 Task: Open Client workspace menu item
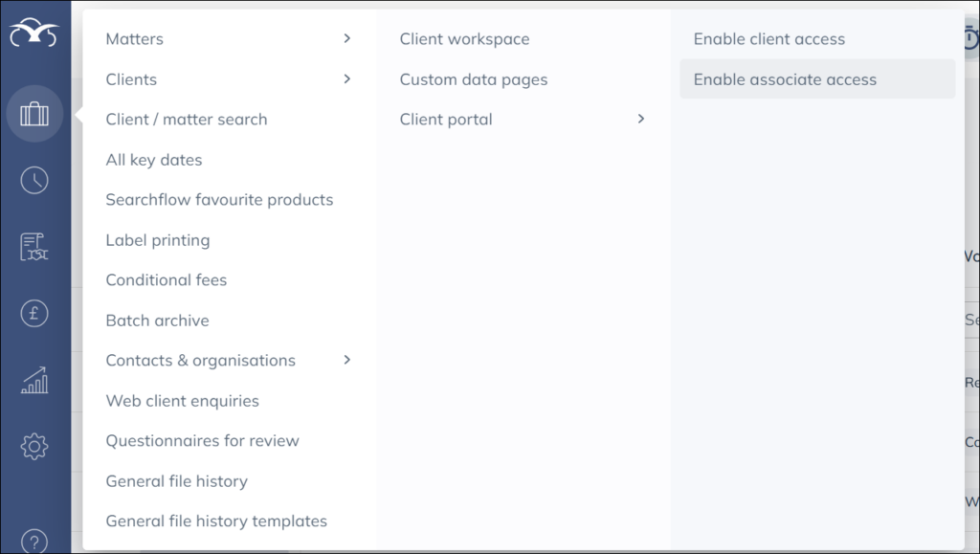464,39
